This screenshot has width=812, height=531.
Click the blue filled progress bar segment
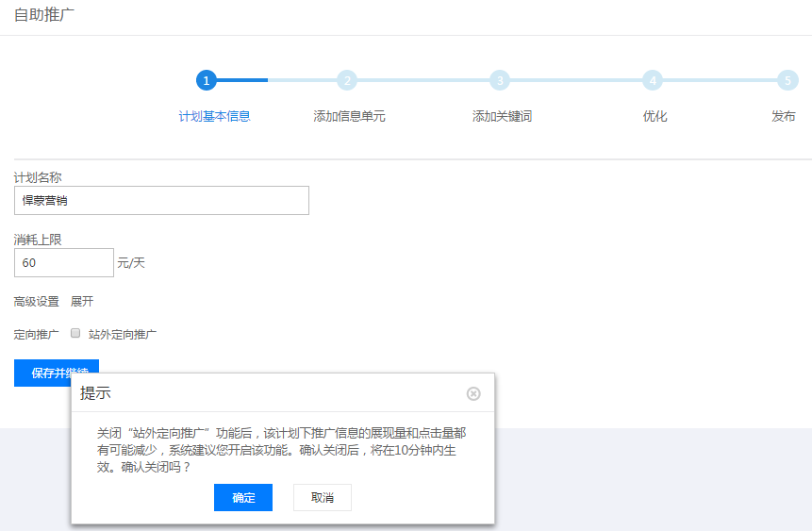coord(241,80)
